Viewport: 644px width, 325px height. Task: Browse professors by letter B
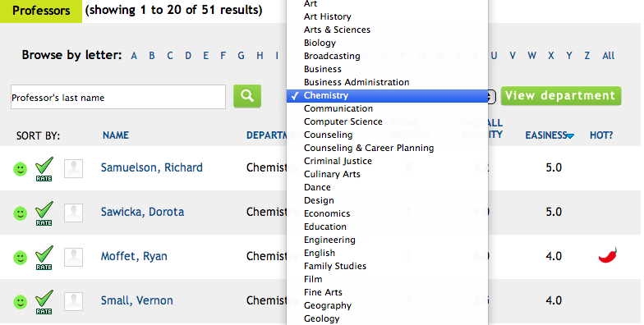click(x=152, y=56)
